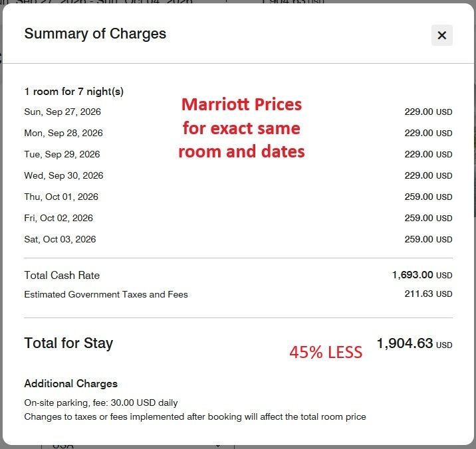
Task: Click the Total for Stay label
Action: [x=68, y=343]
